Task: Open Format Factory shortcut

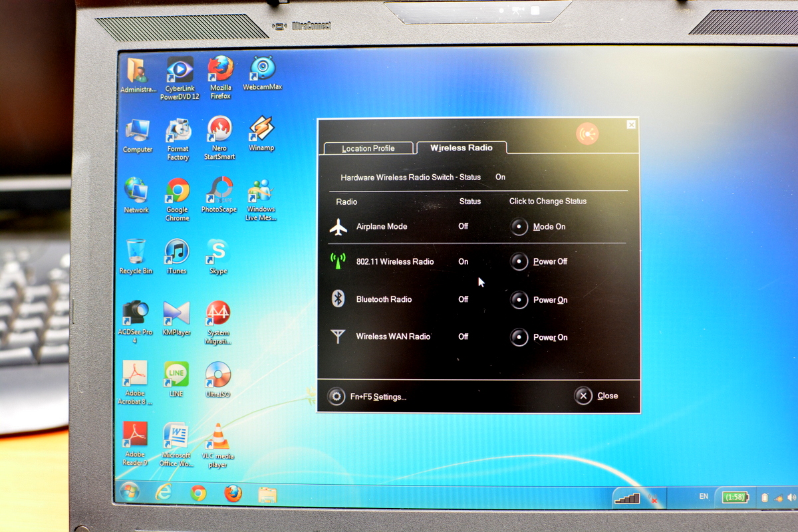Action: [x=178, y=140]
